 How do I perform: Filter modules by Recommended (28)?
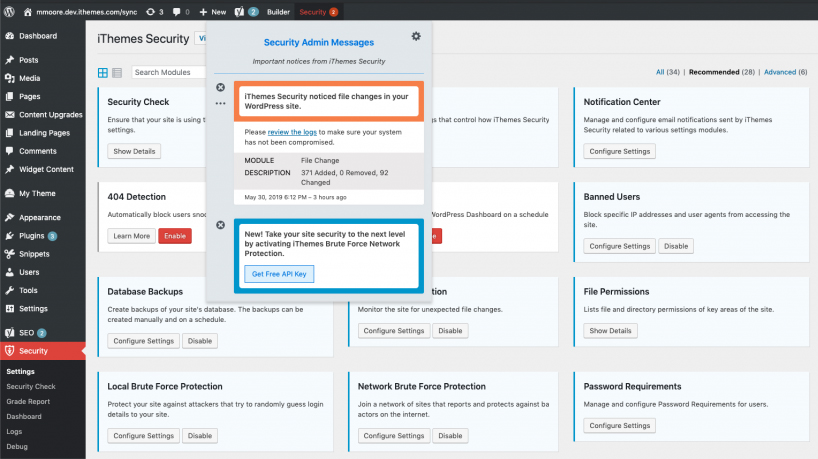[721, 72]
